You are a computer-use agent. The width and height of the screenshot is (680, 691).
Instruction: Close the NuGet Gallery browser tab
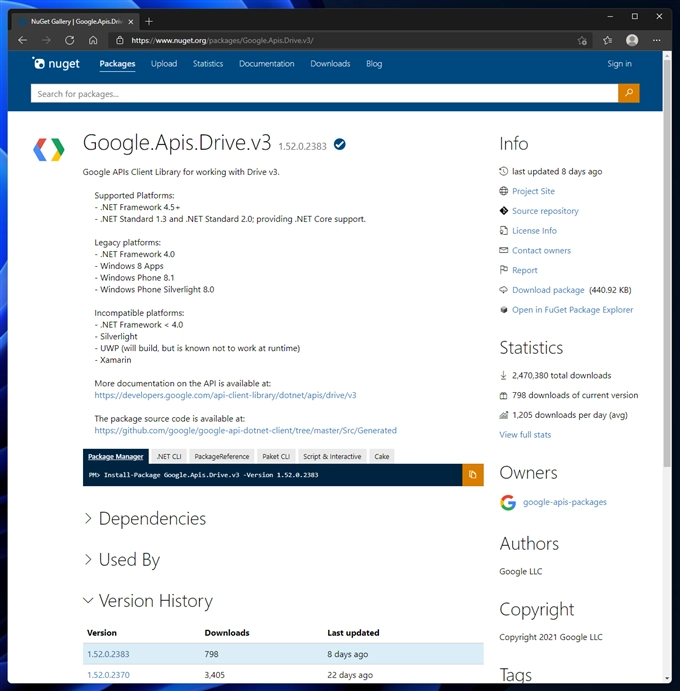[130, 21]
